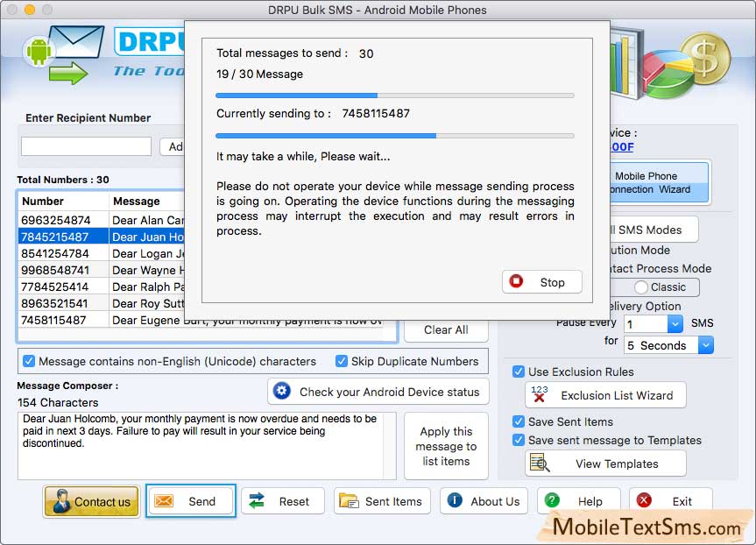756x545 pixels.
Task: Select the Classic radio button
Action: pos(640,287)
